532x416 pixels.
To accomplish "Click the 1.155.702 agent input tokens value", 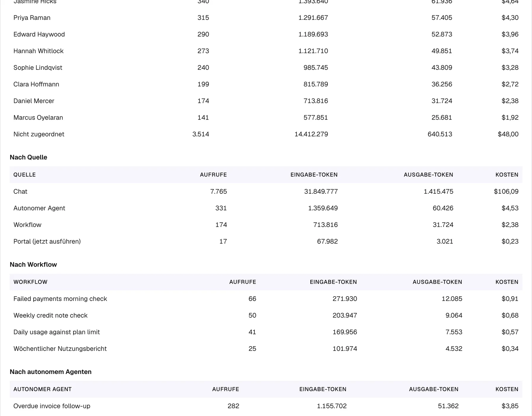I will [x=332, y=406].
